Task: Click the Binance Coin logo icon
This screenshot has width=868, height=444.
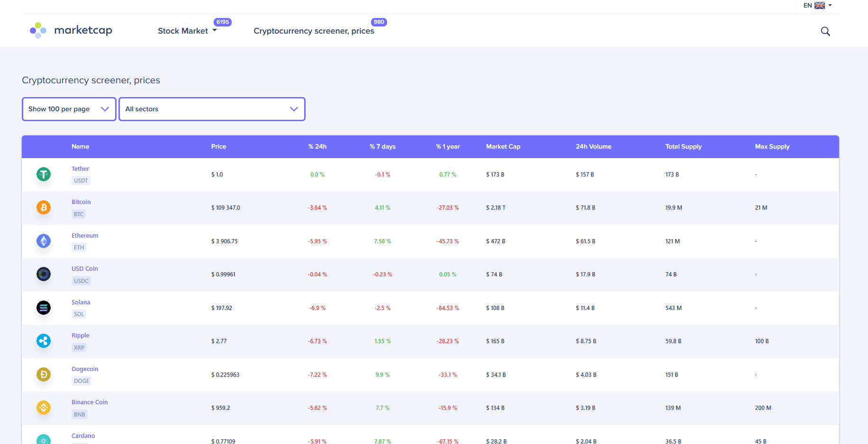Action: coord(44,408)
